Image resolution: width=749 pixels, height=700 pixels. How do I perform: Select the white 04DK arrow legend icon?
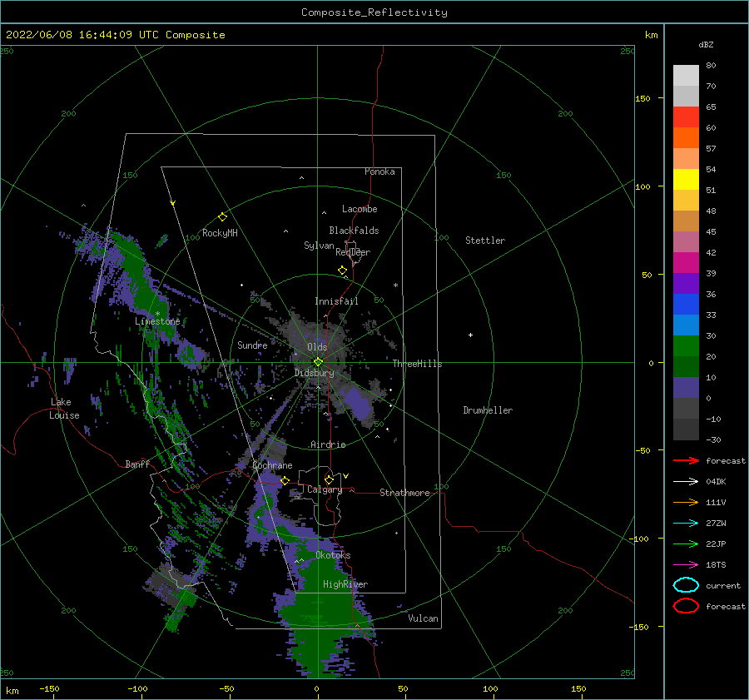(686, 481)
